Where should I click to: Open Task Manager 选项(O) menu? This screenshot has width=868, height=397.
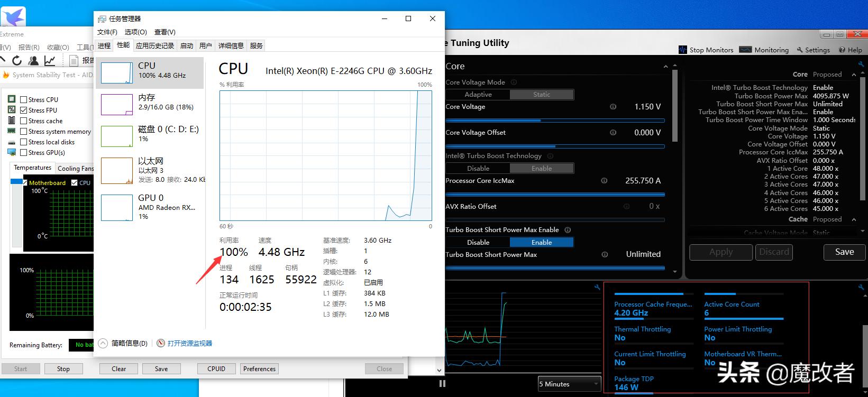[135, 32]
